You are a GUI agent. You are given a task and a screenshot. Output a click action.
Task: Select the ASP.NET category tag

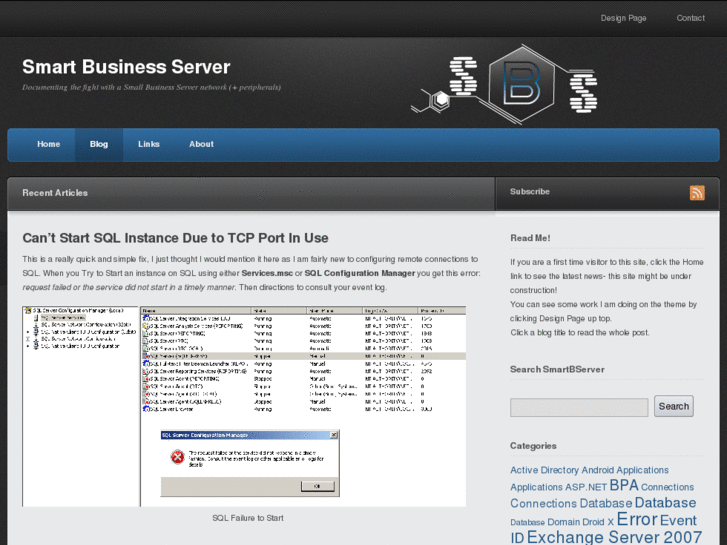click(586, 487)
